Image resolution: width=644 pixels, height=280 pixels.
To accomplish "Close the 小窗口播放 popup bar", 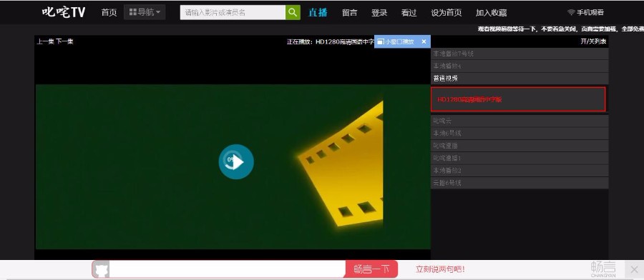I will (424, 41).
